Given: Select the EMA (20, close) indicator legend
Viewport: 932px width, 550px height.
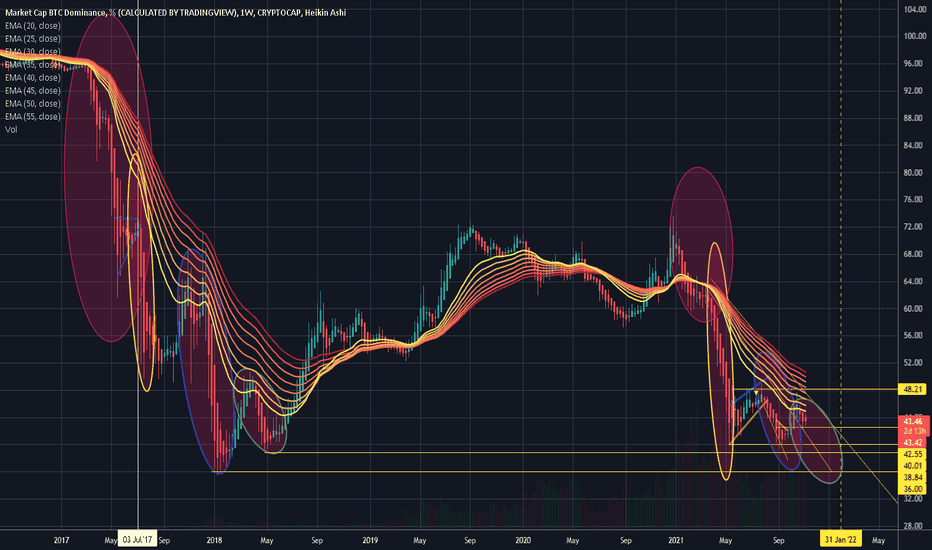Looking at the screenshot, I should coord(33,26).
